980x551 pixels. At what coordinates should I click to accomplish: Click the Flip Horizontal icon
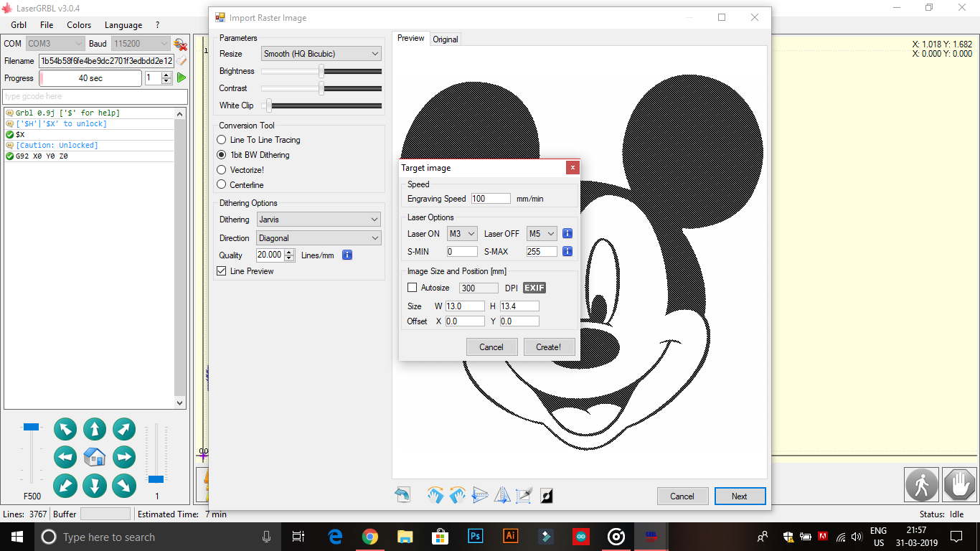pyautogui.click(x=502, y=494)
